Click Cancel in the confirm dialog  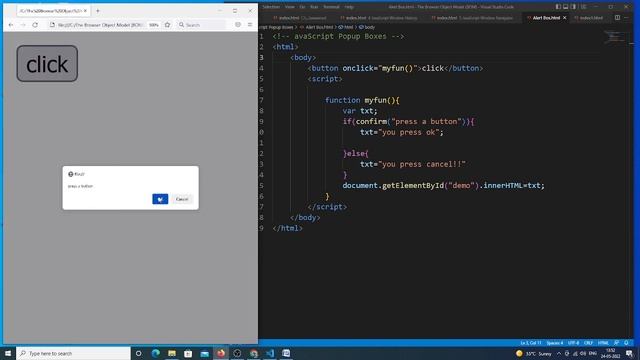click(182, 199)
